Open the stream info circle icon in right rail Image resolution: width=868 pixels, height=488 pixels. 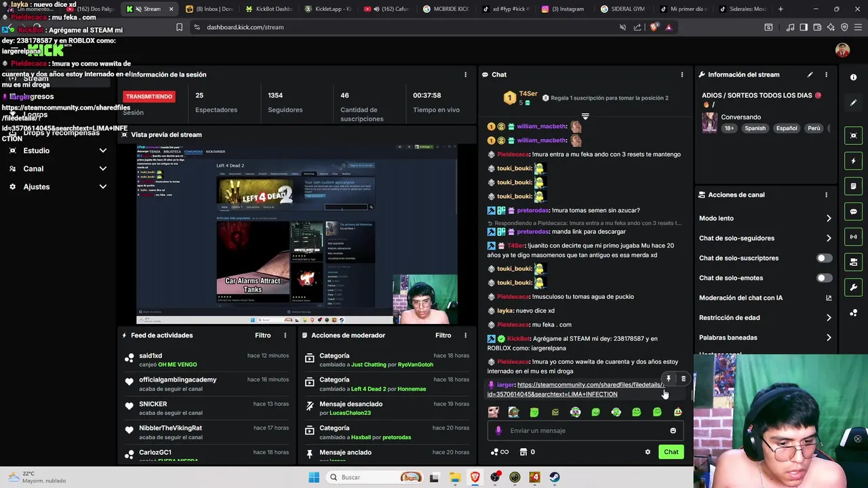(x=853, y=77)
